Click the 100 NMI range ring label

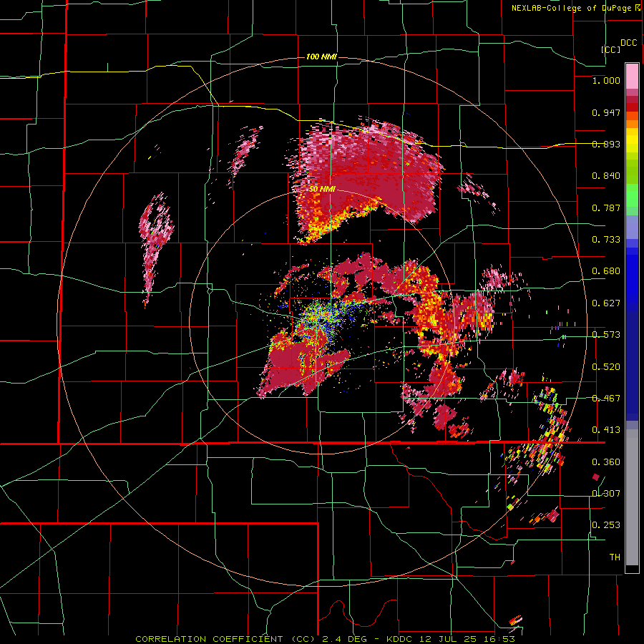(321, 57)
